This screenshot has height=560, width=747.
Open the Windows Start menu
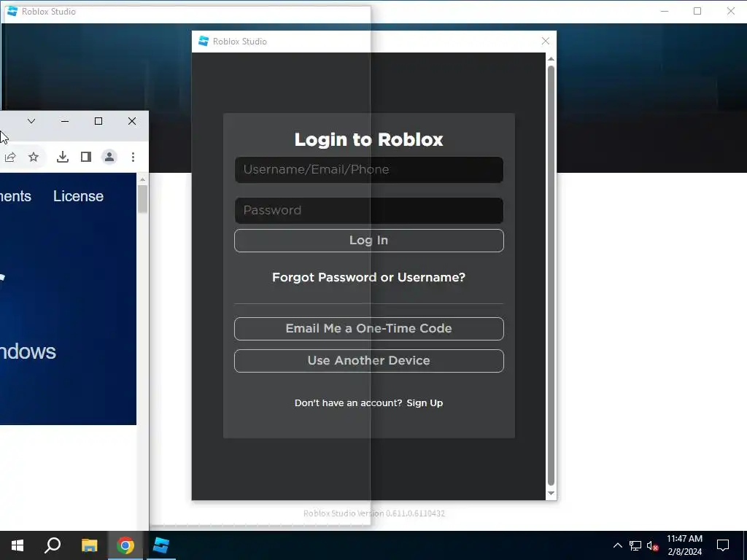(18, 545)
